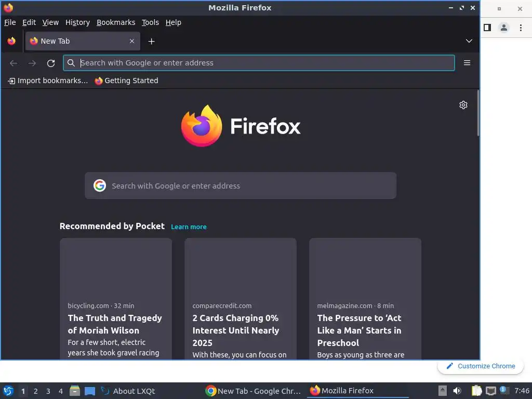Click Customize Chrome button in Chrome window
The image size is (532, 399).
(481, 366)
